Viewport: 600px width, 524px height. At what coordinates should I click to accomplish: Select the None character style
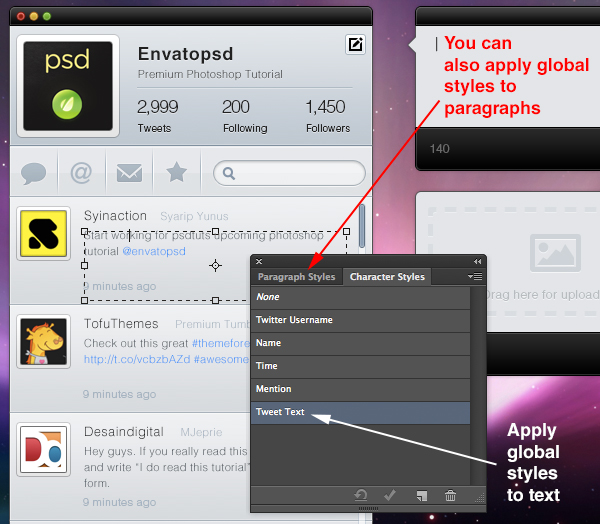click(x=360, y=297)
